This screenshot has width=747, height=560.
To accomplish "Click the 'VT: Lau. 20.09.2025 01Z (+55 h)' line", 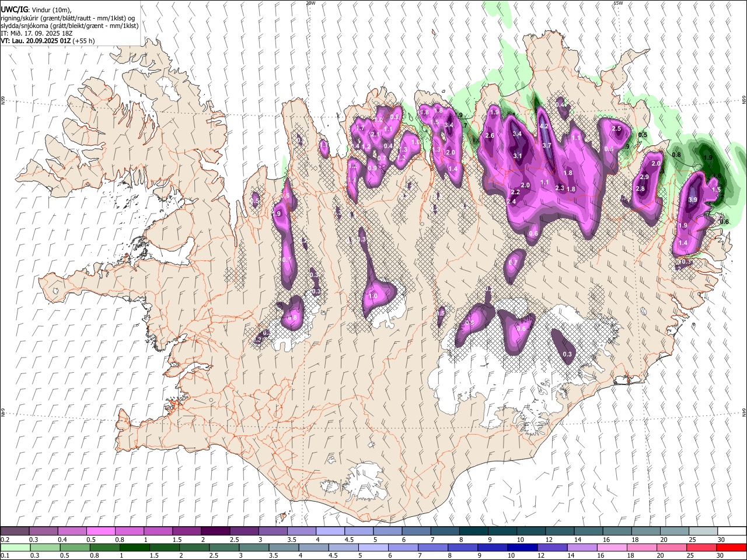I will click(x=48, y=41).
